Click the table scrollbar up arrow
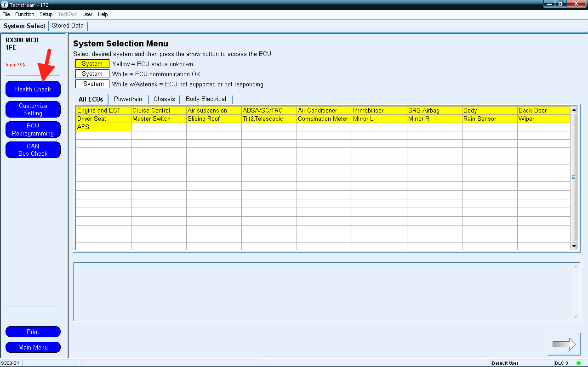The height and width of the screenshot is (367, 588). tap(574, 110)
